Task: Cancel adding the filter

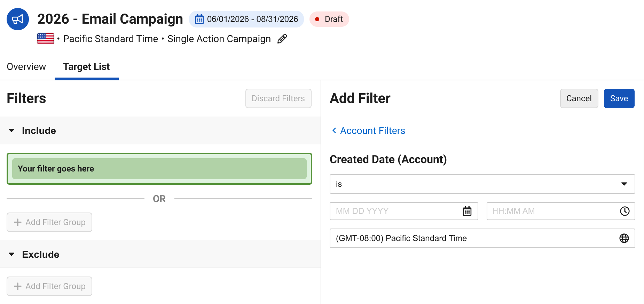Action: [579, 98]
